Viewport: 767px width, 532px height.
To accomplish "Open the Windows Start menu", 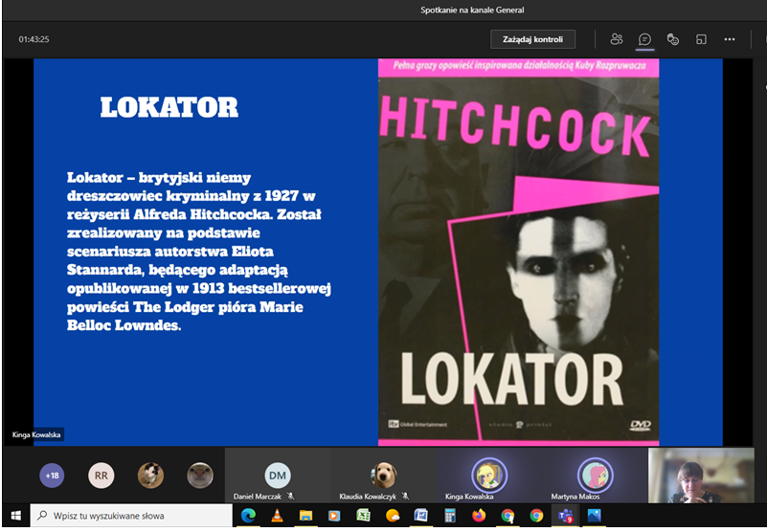I will click(x=15, y=516).
